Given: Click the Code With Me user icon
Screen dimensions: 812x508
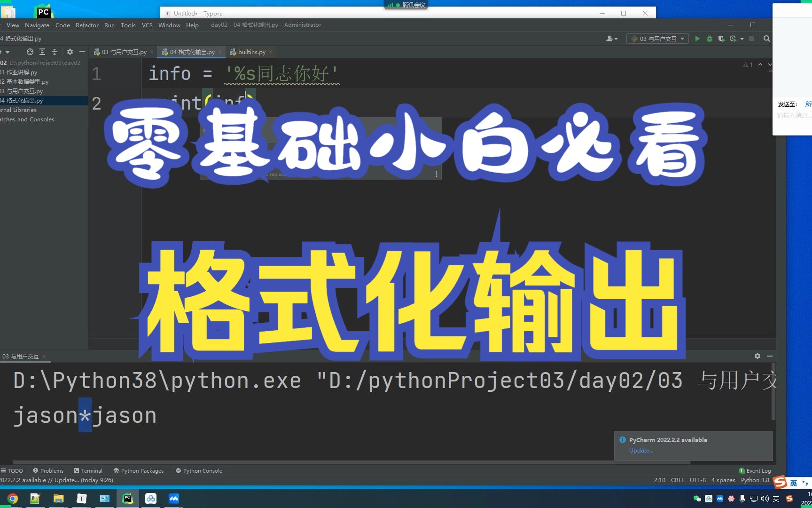Looking at the screenshot, I should [x=609, y=39].
